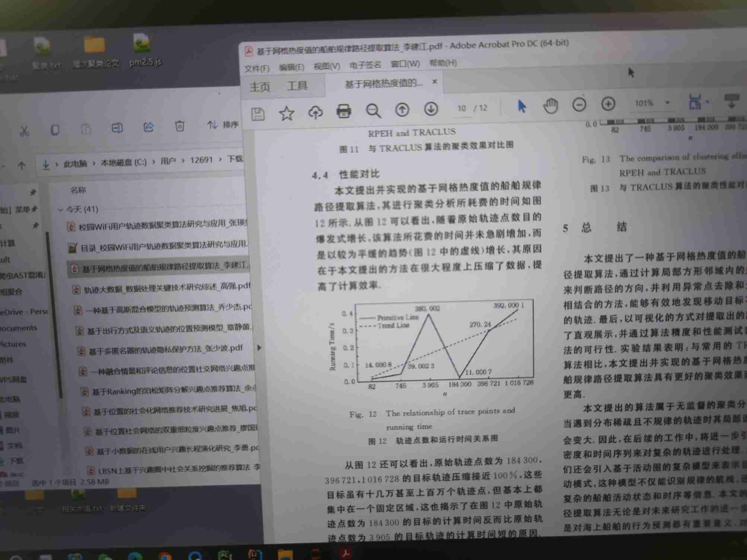
Task: Go to the next page with the down arrow
Action: point(431,109)
